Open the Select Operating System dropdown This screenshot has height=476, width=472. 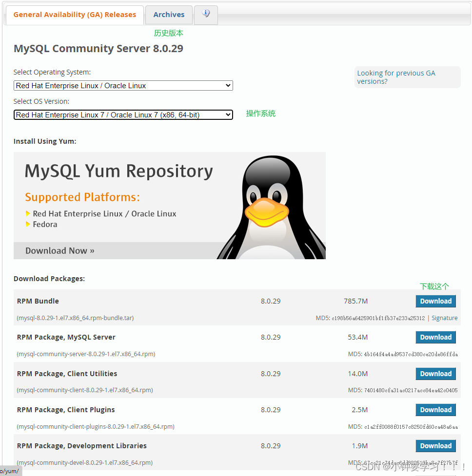pyautogui.click(x=123, y=86)
